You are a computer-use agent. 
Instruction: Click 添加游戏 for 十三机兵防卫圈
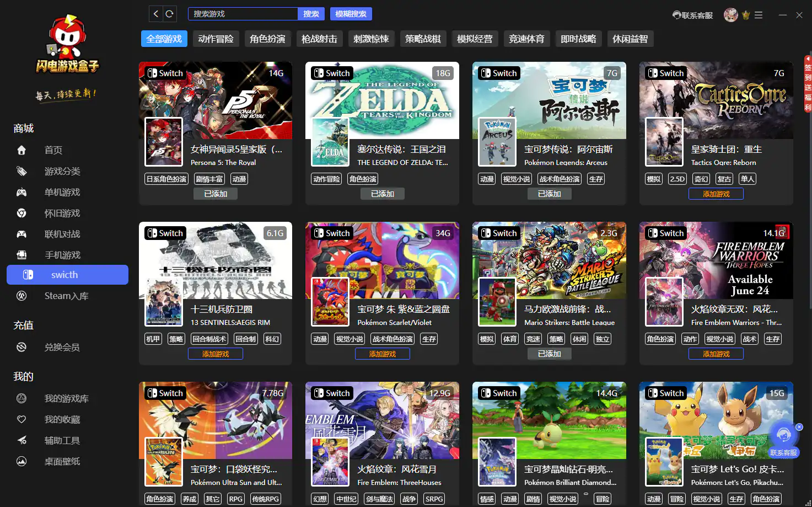[216, 354]
